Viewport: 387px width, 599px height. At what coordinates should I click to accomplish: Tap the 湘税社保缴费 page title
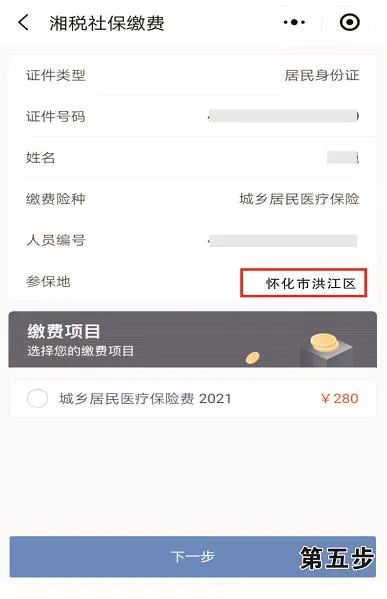click(107, 23)
